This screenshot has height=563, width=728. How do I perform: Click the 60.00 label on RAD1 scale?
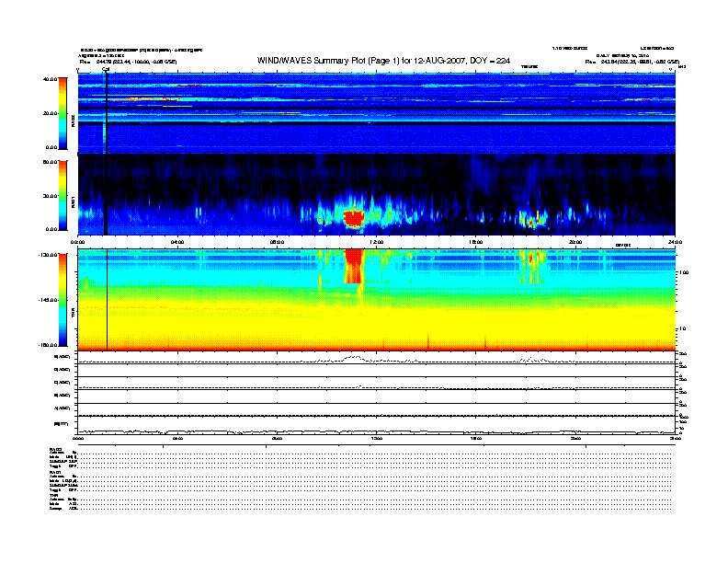click(x=50, y=162)
